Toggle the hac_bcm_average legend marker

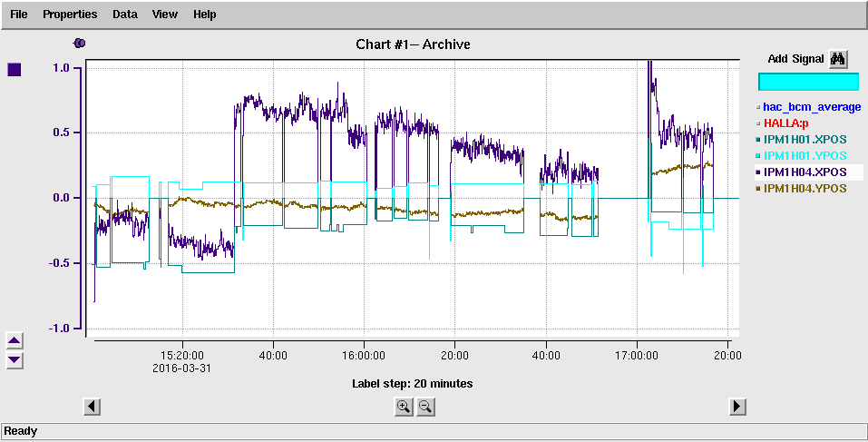click(x=758, y=107)
